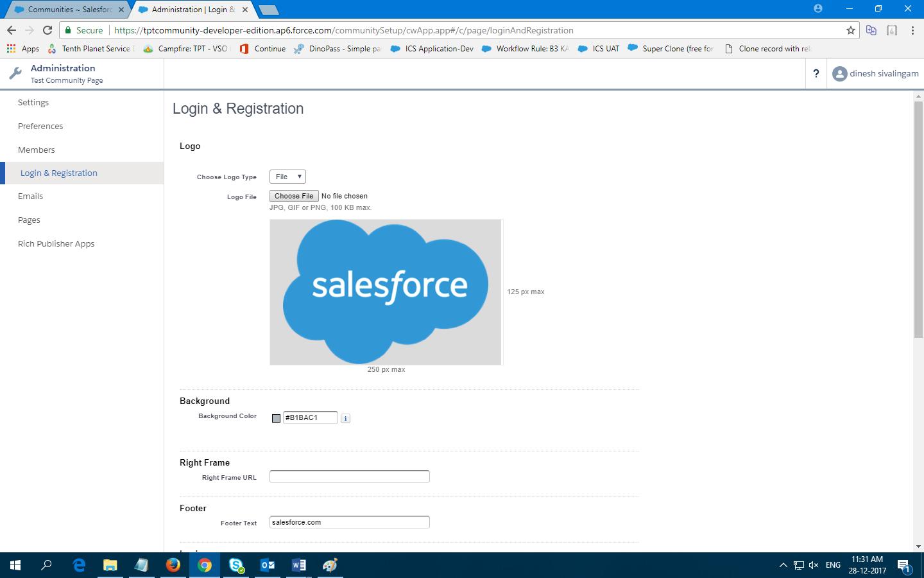Open the Apps grid bookmark
This screenshot has width=924, height=578.
pos(22,49)
